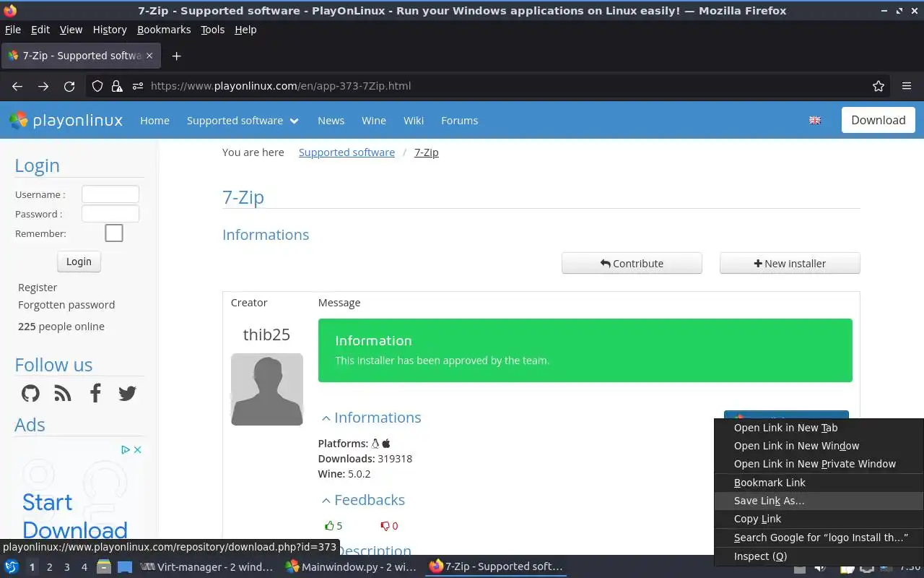Open the News nav link
The width and height of the screenshot is (924, 578).
tap(331, 121)
